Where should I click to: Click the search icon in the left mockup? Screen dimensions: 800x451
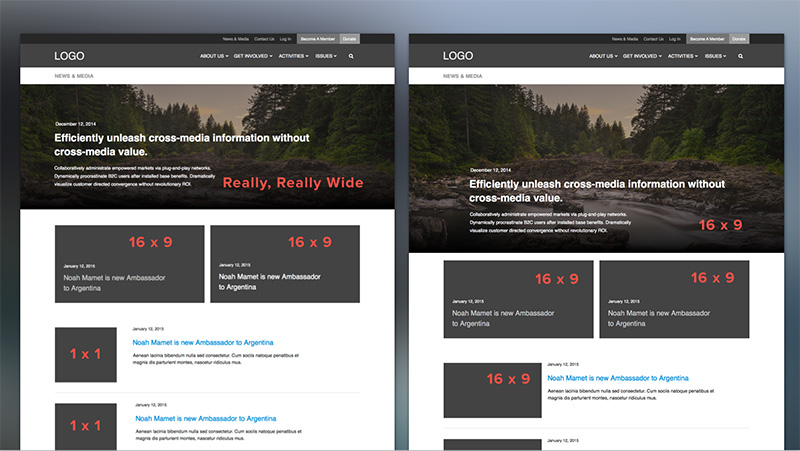[351, 57]
